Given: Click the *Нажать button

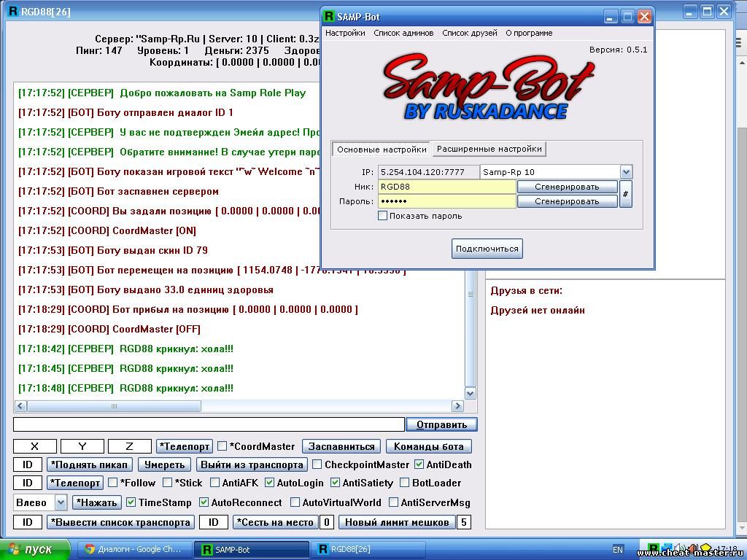Looking at the screenshot, I should click(97, 502).
